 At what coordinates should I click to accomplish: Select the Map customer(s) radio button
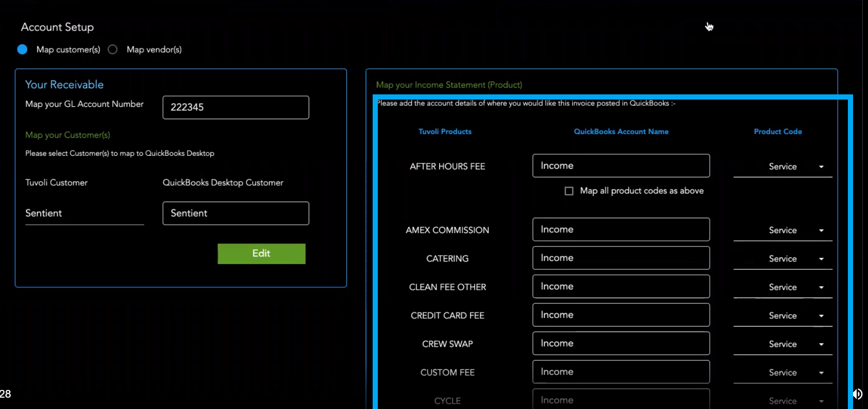click(x=22, y=50)
